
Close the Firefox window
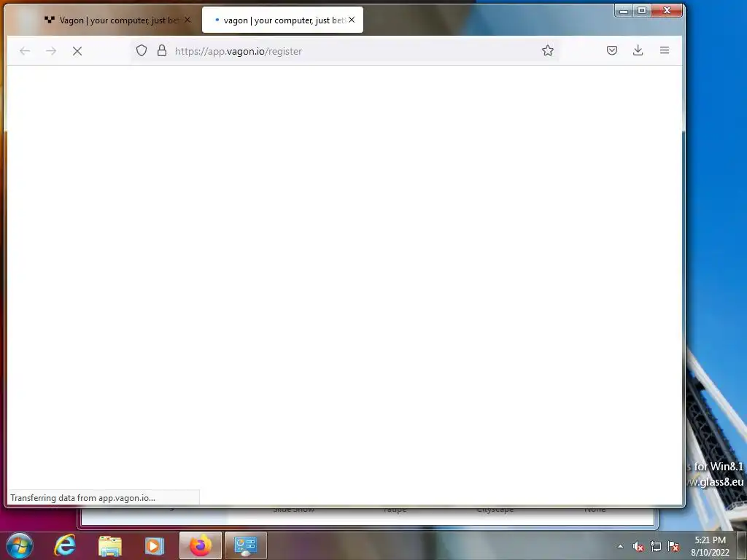[x=667, y=10]
